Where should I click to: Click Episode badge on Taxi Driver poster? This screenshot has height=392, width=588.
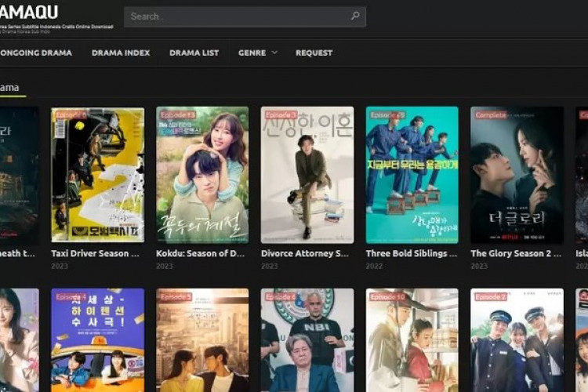point(71,114)
